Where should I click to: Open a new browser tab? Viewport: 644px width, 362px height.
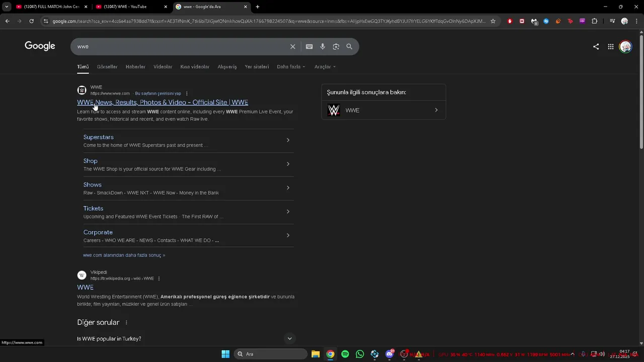tap(258, 7)
